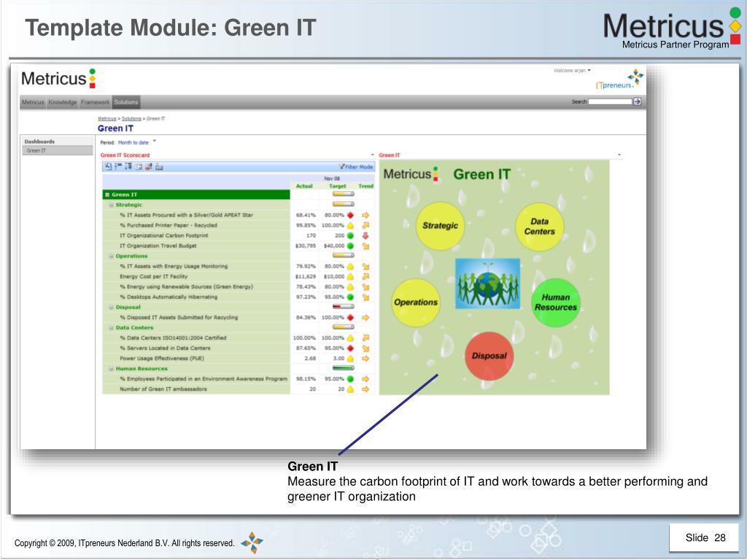Click the ITpreneurs logo in the dashboard header

click(x=619, y=79)
